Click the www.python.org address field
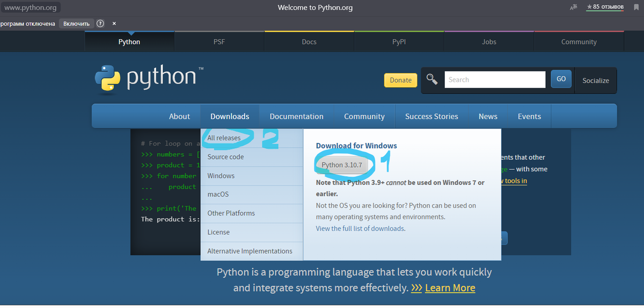The height and width of the screenshot is (308, 644). pos(31,8)
